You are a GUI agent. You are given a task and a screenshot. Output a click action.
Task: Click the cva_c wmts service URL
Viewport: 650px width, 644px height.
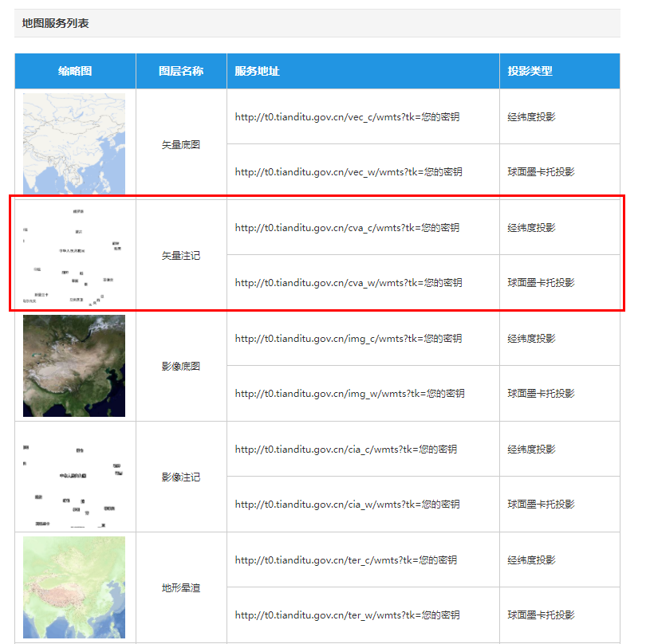(x=347, y=228)
